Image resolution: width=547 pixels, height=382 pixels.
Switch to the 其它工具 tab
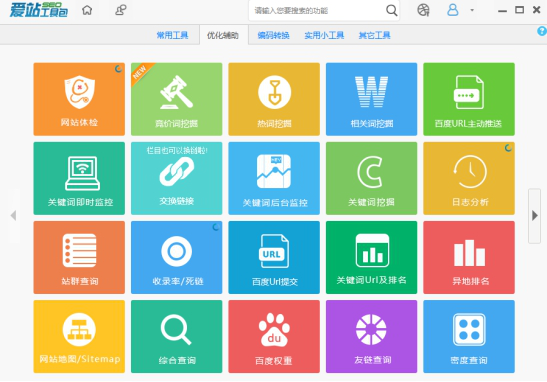pyautogui.click(x=375, y=35)
